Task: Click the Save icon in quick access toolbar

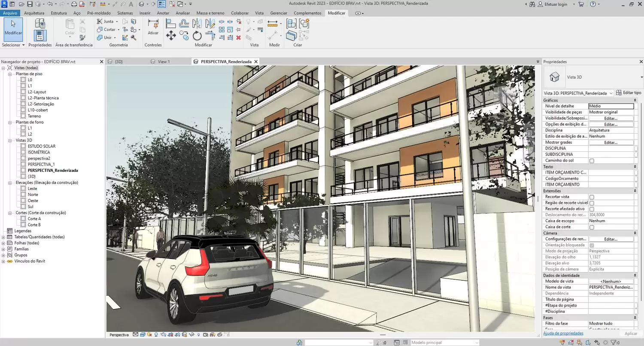Action: coord(29,4)
